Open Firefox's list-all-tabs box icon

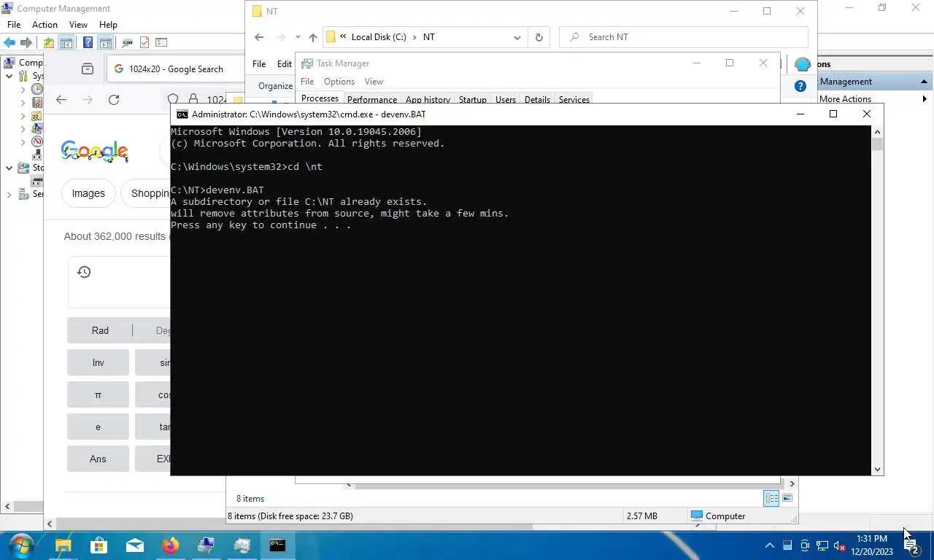click(x=88, y=69)
